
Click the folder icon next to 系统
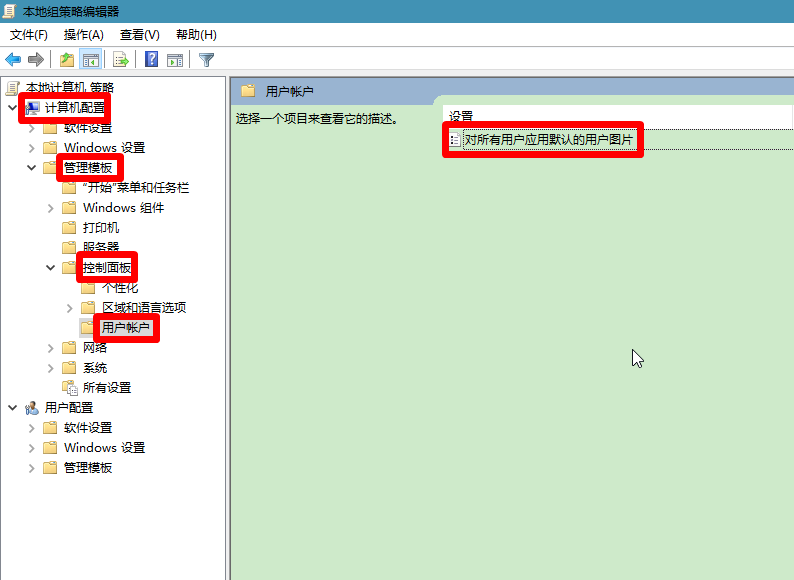click(x=69, y=368)
